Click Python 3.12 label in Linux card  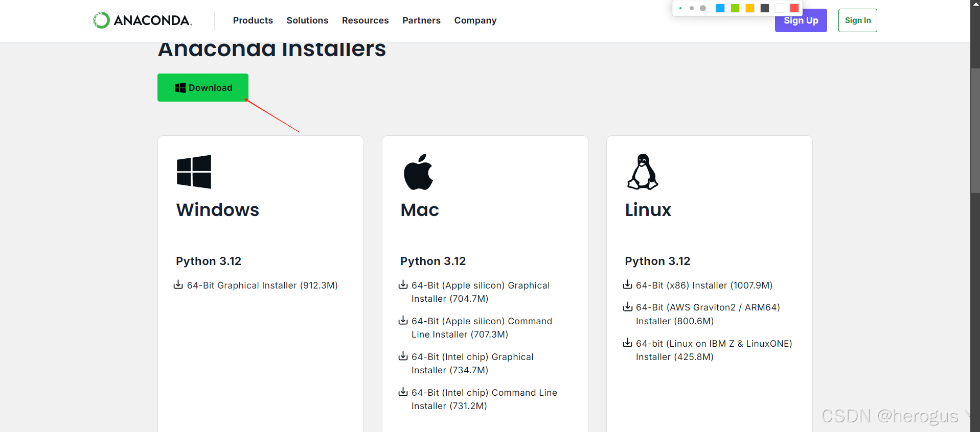tap(657, 261)
